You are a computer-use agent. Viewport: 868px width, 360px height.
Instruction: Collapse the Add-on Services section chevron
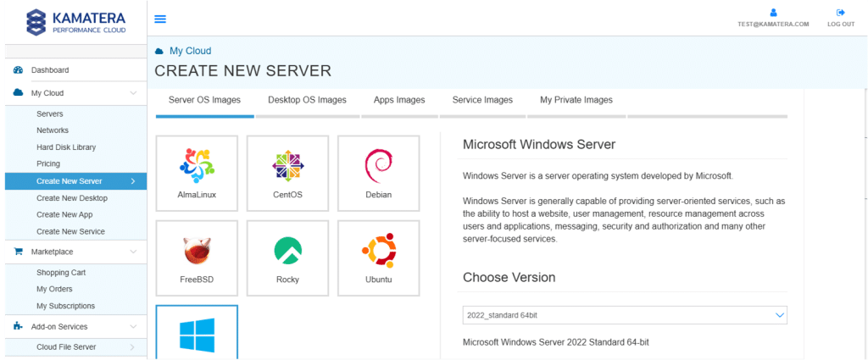(133, 327)
